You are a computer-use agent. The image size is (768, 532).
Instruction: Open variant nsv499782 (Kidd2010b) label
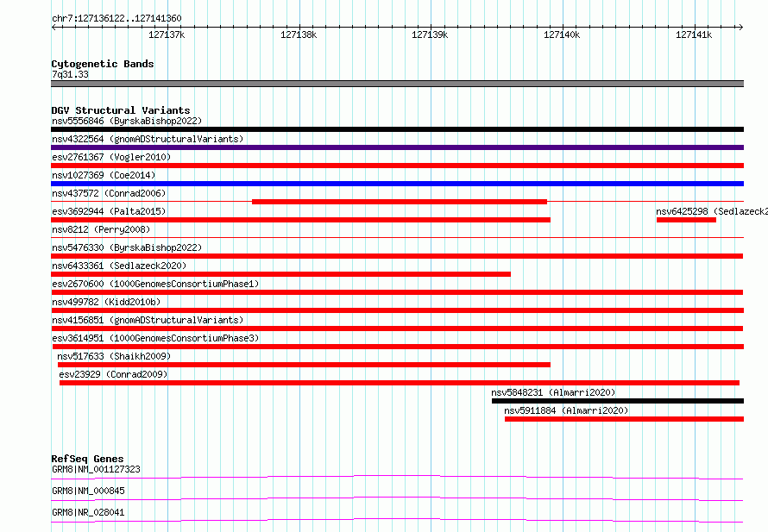106,302
